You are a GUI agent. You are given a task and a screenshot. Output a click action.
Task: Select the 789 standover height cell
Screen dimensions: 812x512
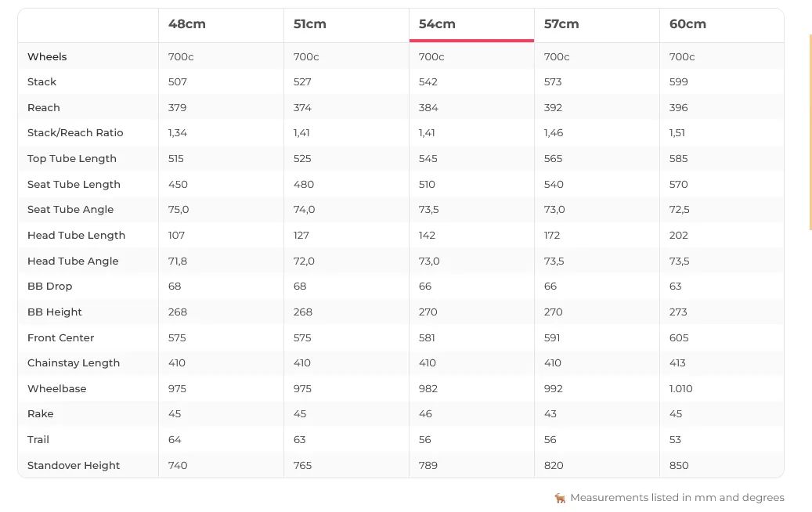point(428,466)
